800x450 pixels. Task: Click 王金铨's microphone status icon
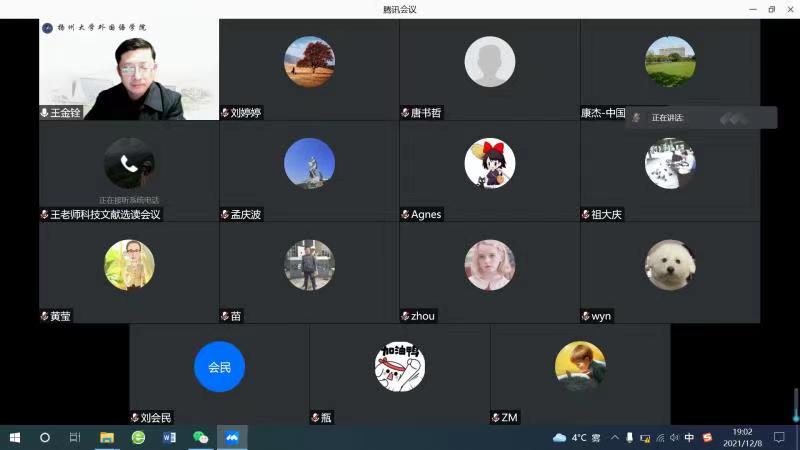pyautogui.click(x=44, y=113)
